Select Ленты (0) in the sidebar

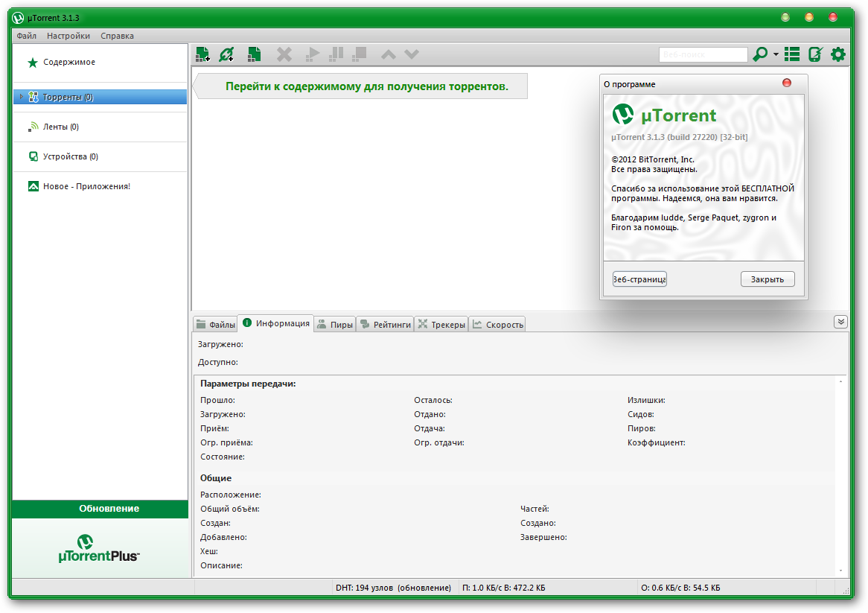60,127
